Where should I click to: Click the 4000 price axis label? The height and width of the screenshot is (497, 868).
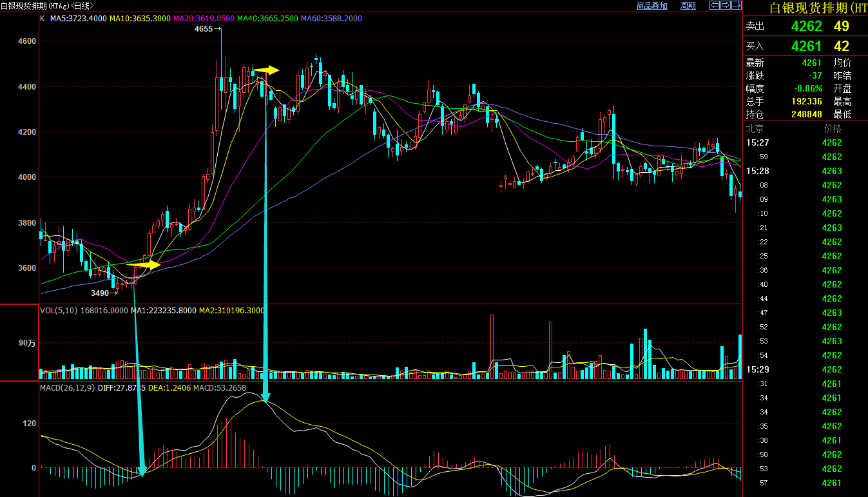[x=27, y=177]
